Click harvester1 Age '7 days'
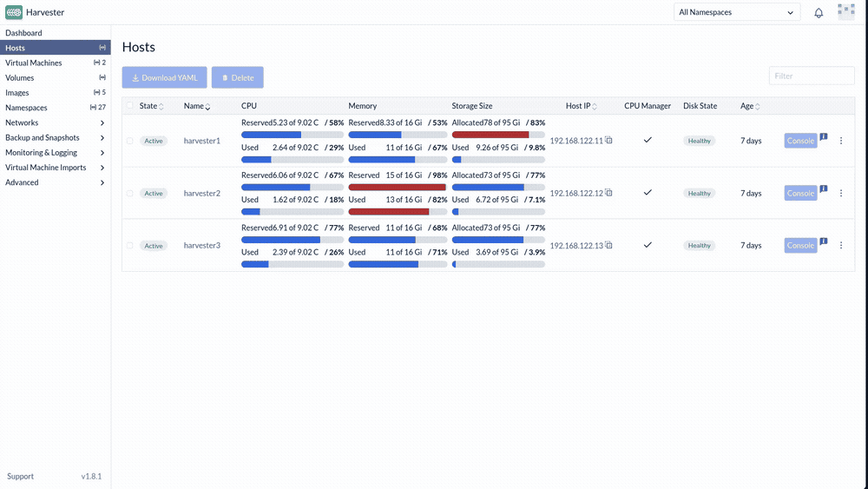The image size is (868, 489). click(751, 141)
